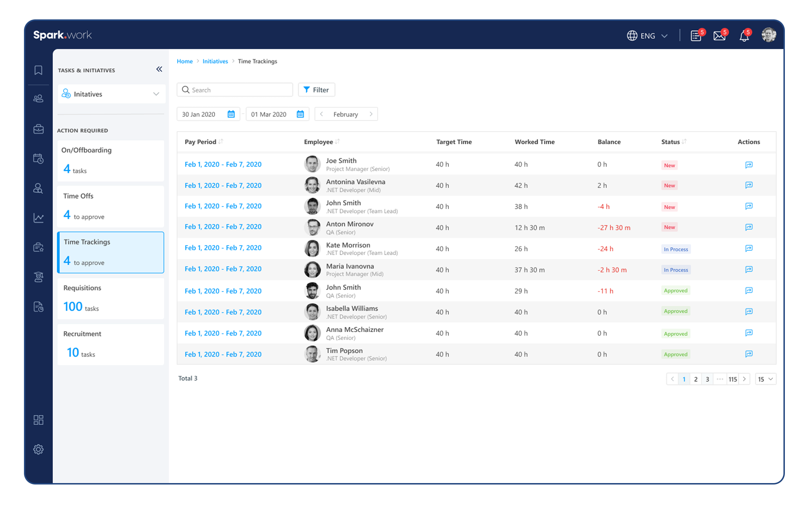Open the mail inbox with 5 unread
This screenshot has width=812, height=531.
[x=719, y=35]
